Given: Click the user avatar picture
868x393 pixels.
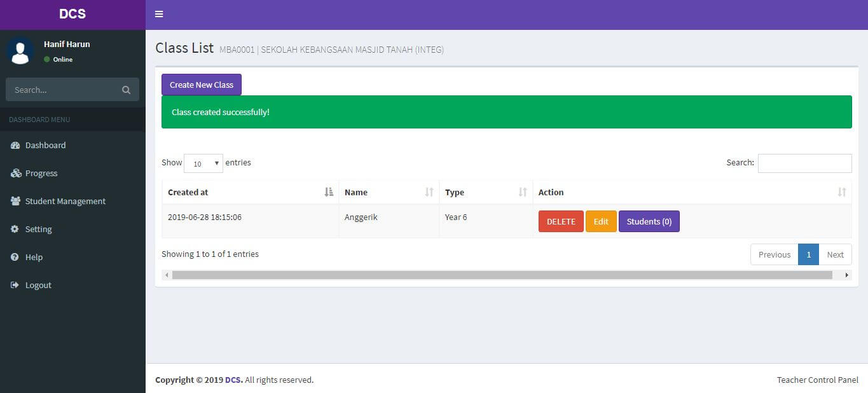Looking at the screenshot, I should coord(20,51).
